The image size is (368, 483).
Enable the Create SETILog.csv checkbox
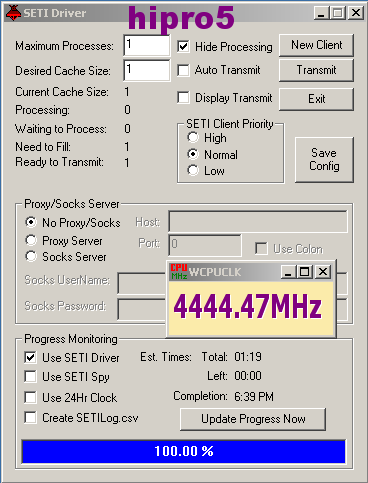(31, 417)
